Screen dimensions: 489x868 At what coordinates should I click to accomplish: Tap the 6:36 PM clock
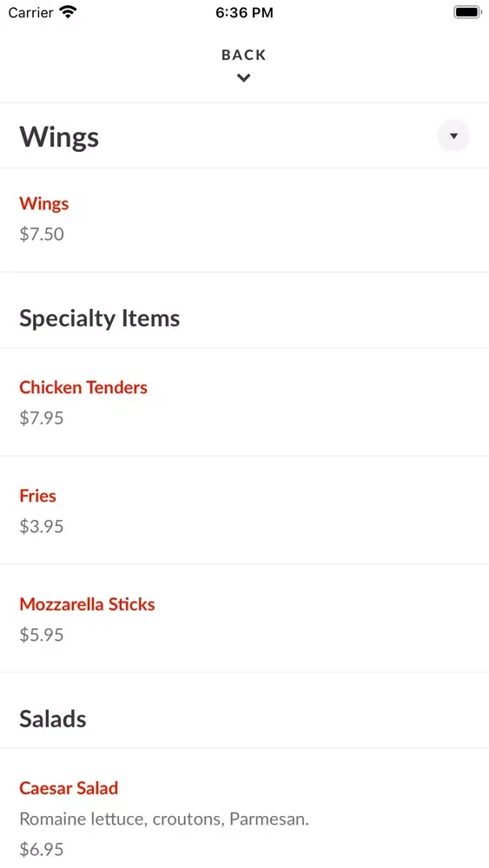pos(244,13)
